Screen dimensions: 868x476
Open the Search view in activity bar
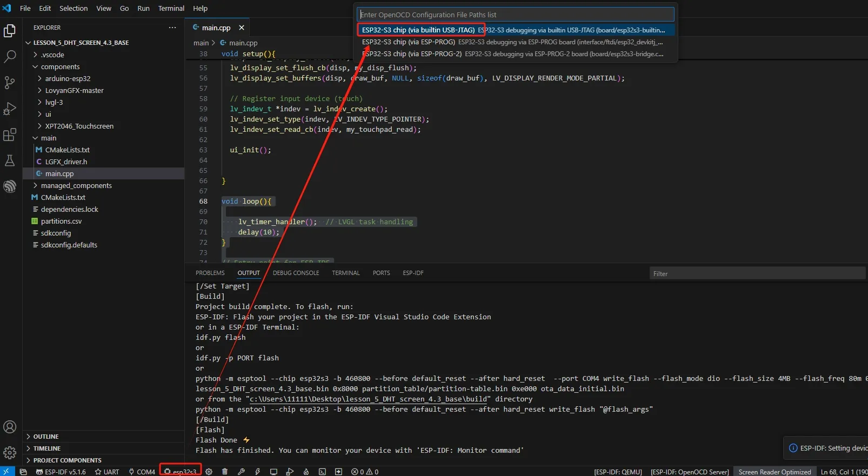(10, 56)
